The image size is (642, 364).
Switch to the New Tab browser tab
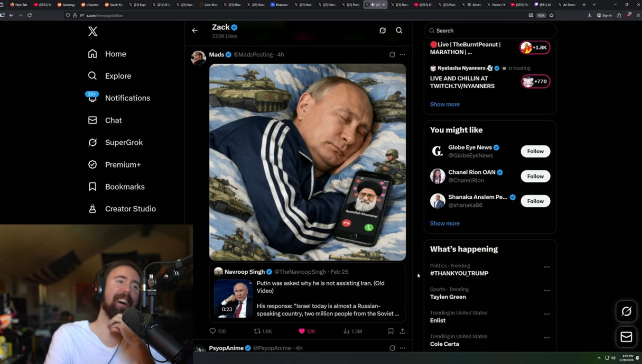(x=19, y=5)
